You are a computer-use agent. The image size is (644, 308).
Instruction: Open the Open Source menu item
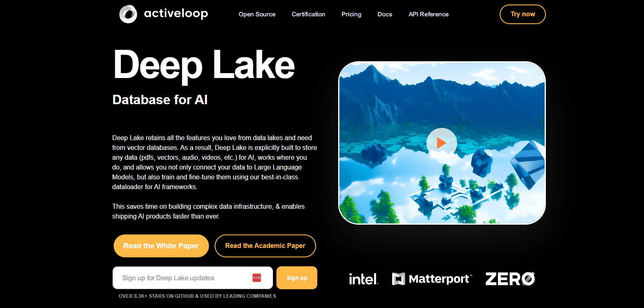pos(257,14)
